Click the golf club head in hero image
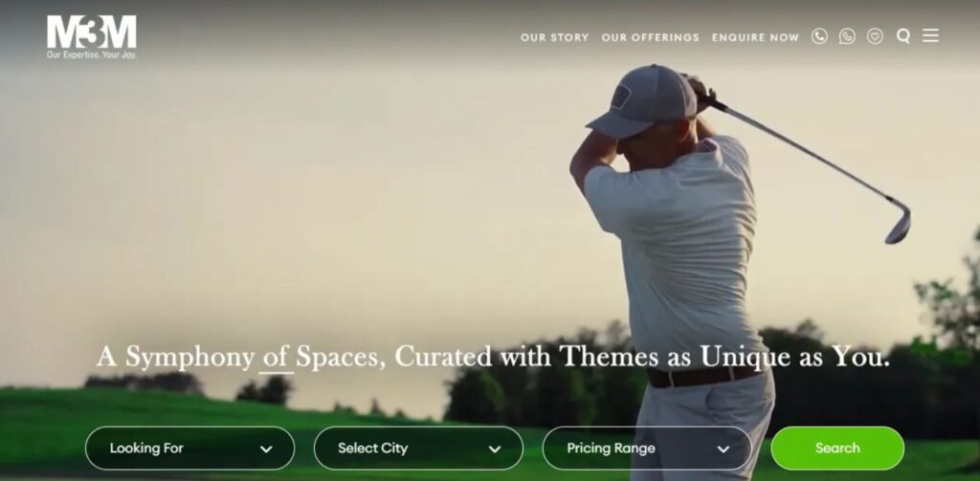This screenshot has width=980, height=481. (x=898, y=221)
